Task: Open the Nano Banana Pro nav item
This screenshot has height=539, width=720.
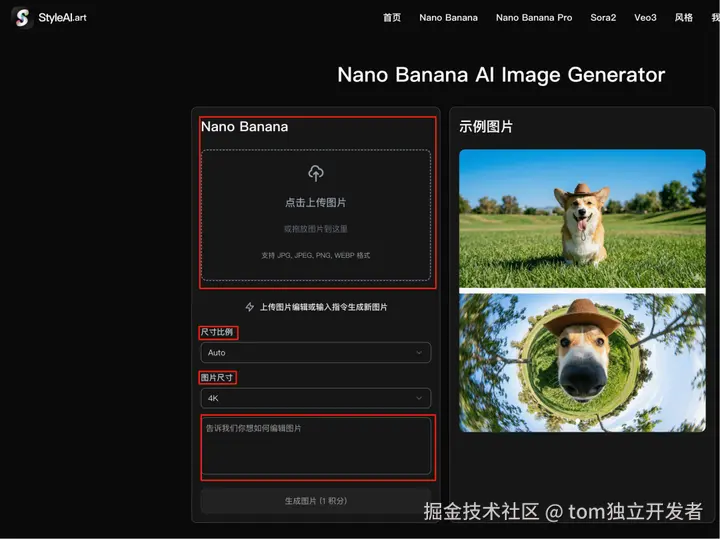Action: (x=534, y=17)
